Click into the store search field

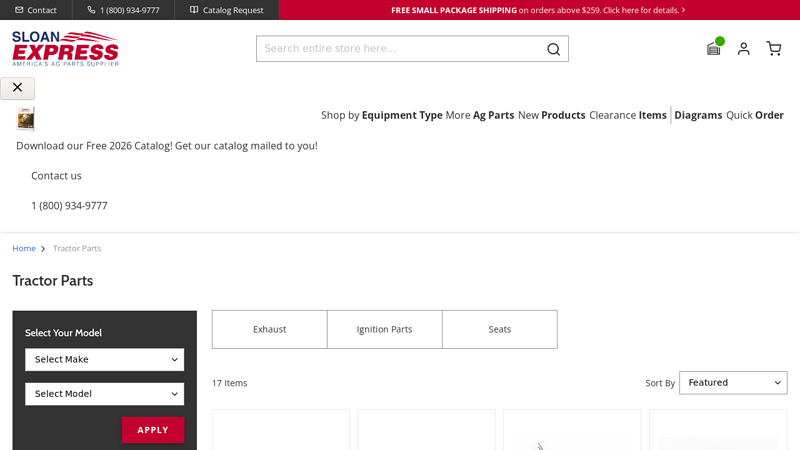(400, 49)
